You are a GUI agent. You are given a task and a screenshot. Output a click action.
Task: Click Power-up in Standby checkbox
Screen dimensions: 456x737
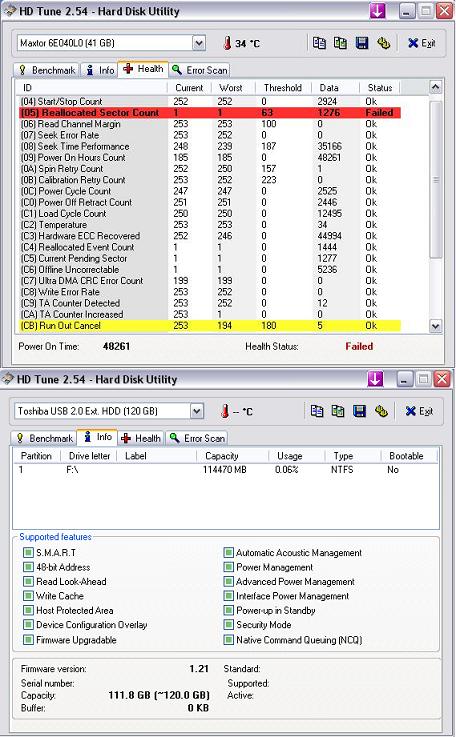[x=228, y=610]
